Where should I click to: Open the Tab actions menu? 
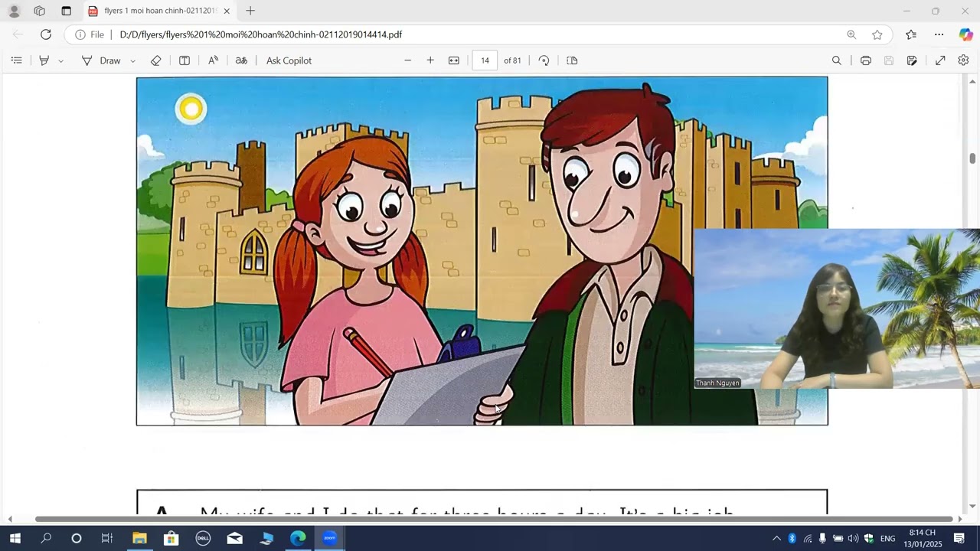pyautogui.click(x=67, y=11)
